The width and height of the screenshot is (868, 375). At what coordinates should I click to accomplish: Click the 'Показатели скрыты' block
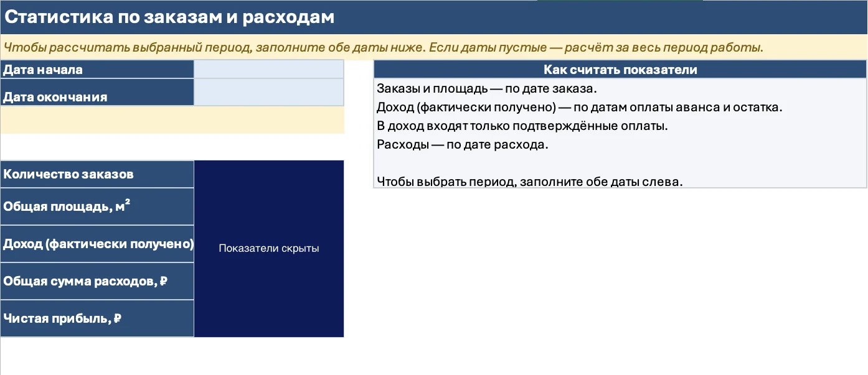click(x=269, y=249)
